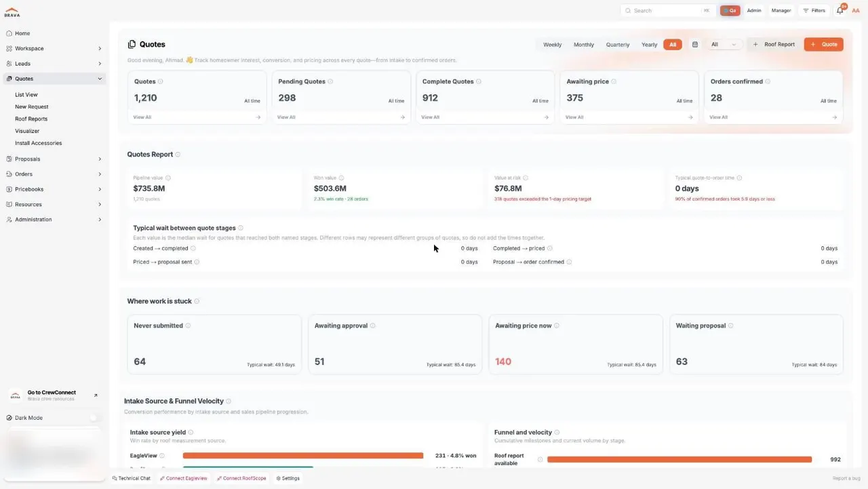Image resolution: width=868 pixels, height=489 pixels.
Task: Open List View under Quotes
Action: pyautogui.click(x=26, y=95)
